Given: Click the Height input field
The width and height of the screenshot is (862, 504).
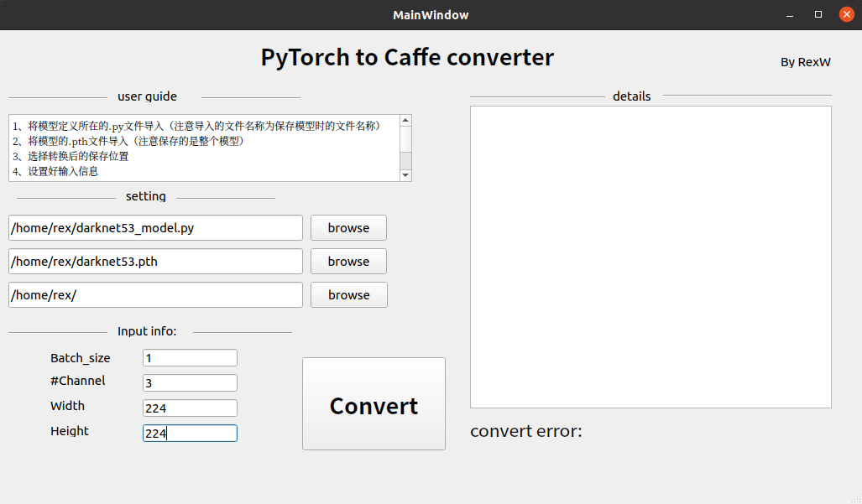Looking at the screenshot, I should click(190, 434).
